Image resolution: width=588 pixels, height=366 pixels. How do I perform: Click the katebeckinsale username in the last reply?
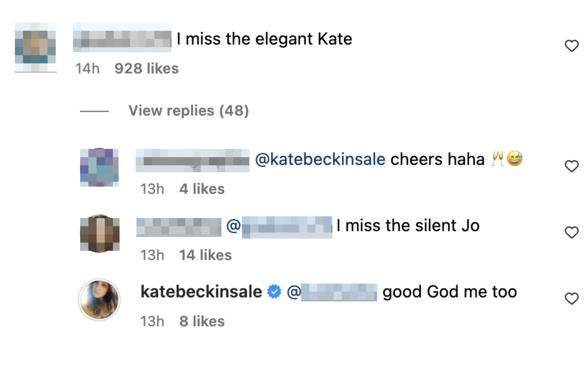201,292
